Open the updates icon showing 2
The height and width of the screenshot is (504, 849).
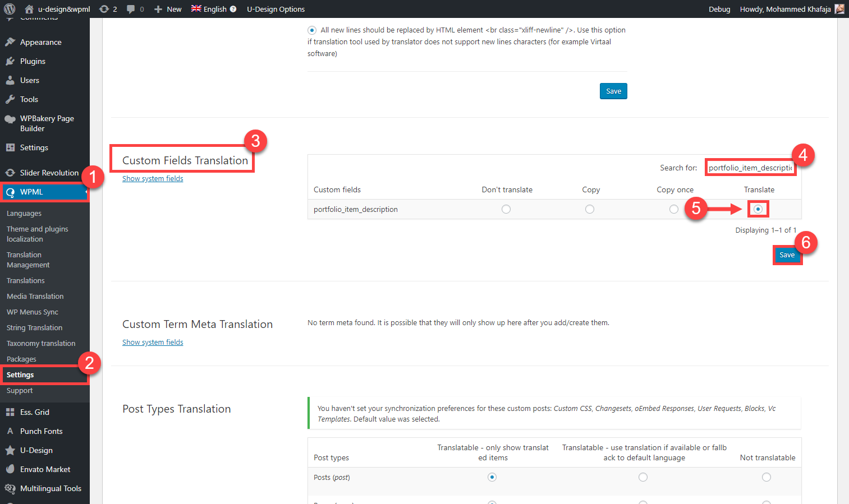(x=104, y=9)
